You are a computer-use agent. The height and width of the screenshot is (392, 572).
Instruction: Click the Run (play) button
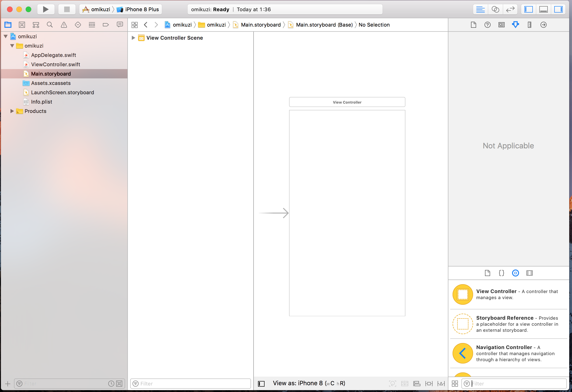coord(45,9)
